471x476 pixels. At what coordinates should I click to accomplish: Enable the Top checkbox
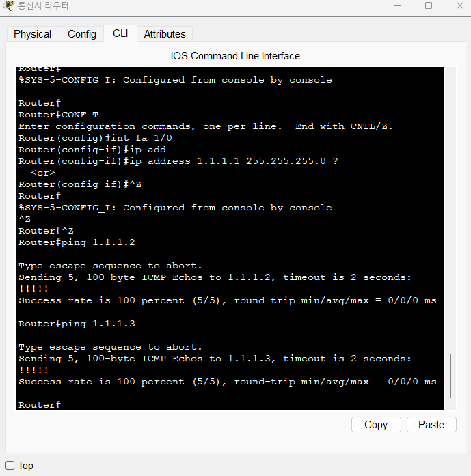[x=10, y=465]
